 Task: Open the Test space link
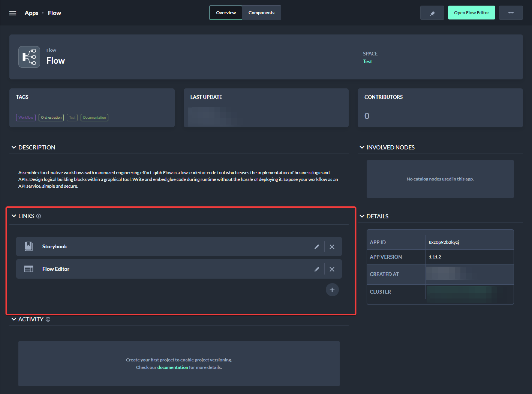[x=367, y=62]
